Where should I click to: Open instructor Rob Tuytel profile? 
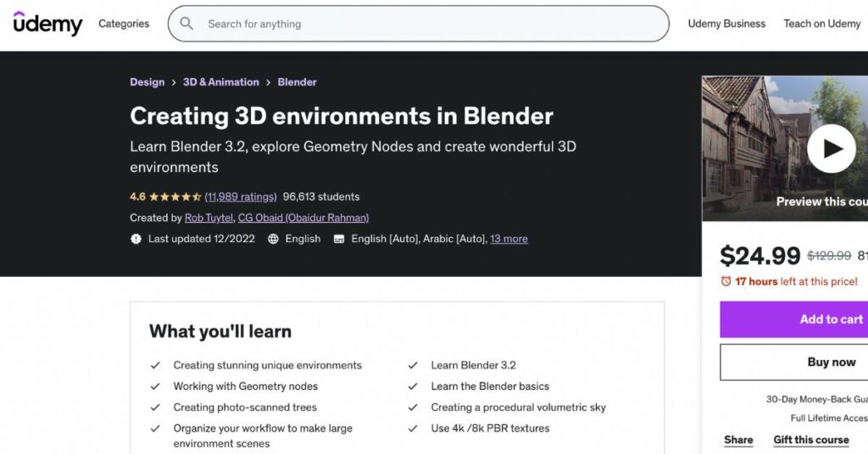(x=209, y=218)
